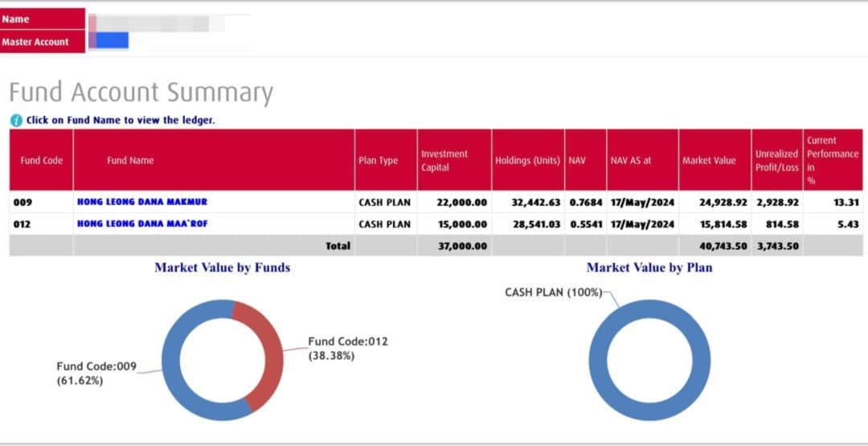Screen dimensions: 868x446
Task: Click the Fund Code:012 (38.38%) chart label
Action: click(x=348, y=349)
